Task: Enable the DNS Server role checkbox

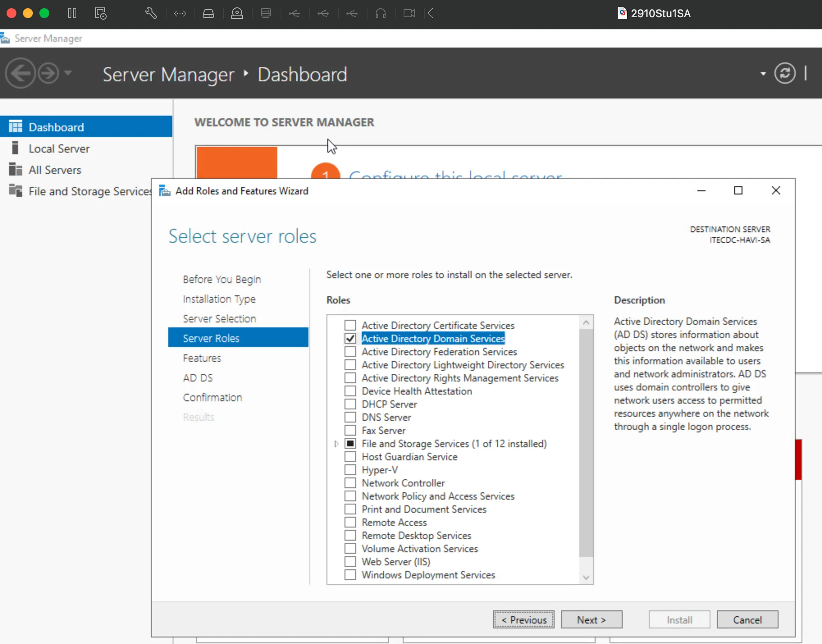Action: [350, 417]
